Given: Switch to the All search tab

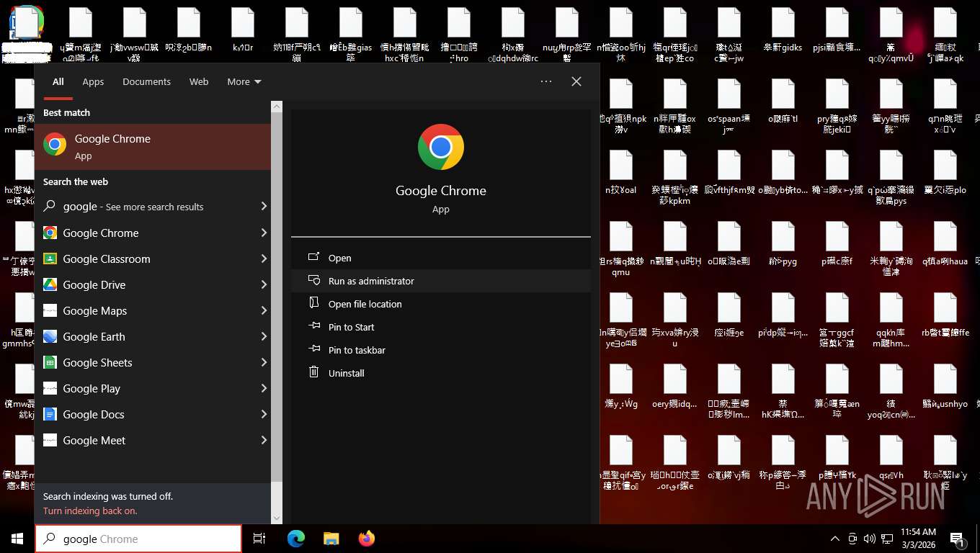Looking at the screenshot, I should [58, 81].
